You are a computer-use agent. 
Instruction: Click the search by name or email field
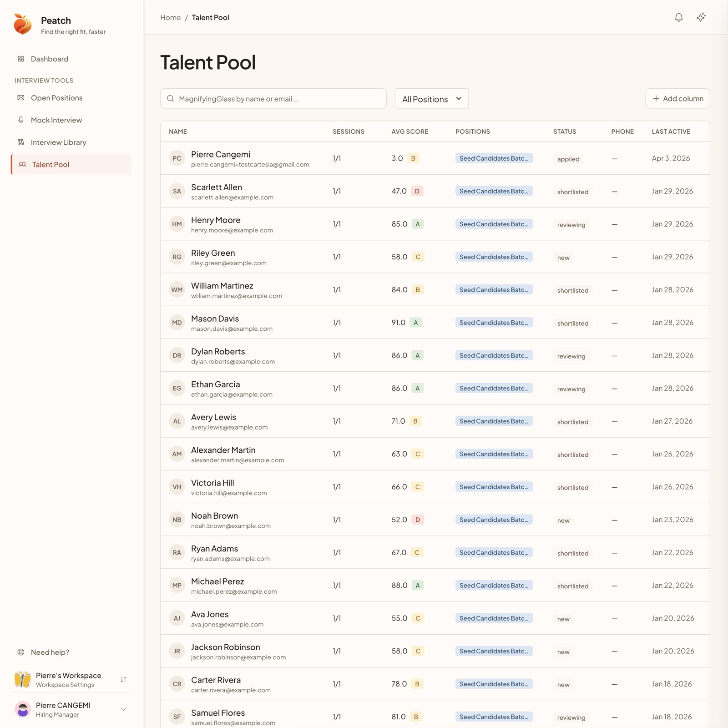click(273, 99)
